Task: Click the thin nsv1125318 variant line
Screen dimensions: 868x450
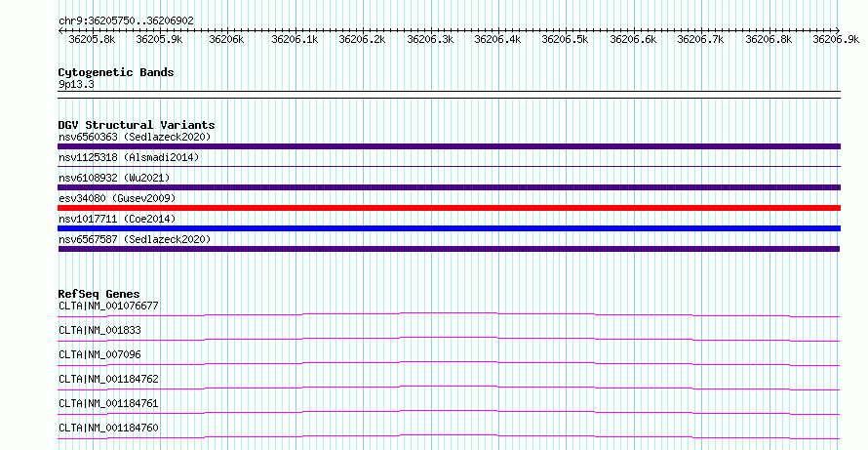Action: pos(449,166)
